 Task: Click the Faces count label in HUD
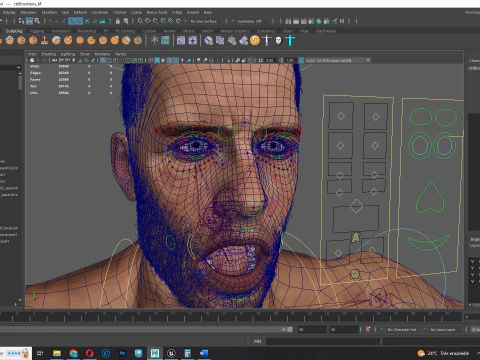click(35, 80)
